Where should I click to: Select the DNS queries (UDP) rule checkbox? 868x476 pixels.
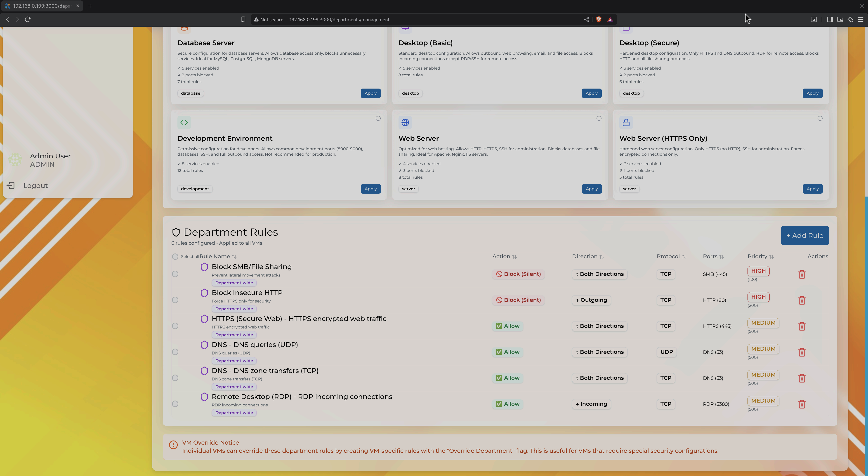point(175,352)
